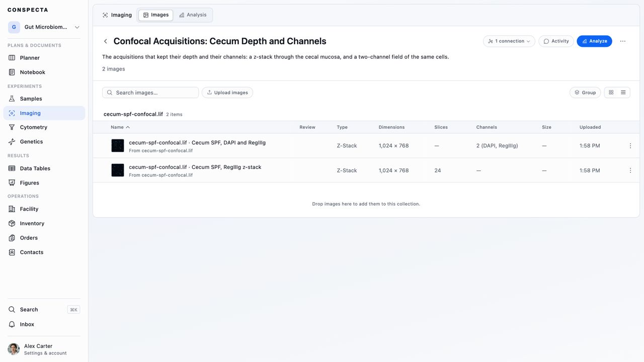Click the "2 (DAPI, RegIIIg)" channels cell
The width and height of the screenshot is (644, 362).
tap(497, 146)
